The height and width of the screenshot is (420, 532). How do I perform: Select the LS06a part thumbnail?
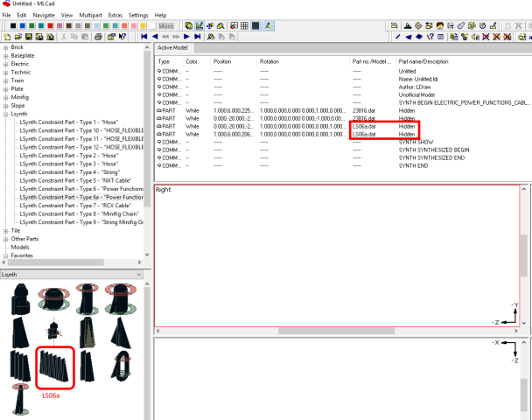click(55, 367)
